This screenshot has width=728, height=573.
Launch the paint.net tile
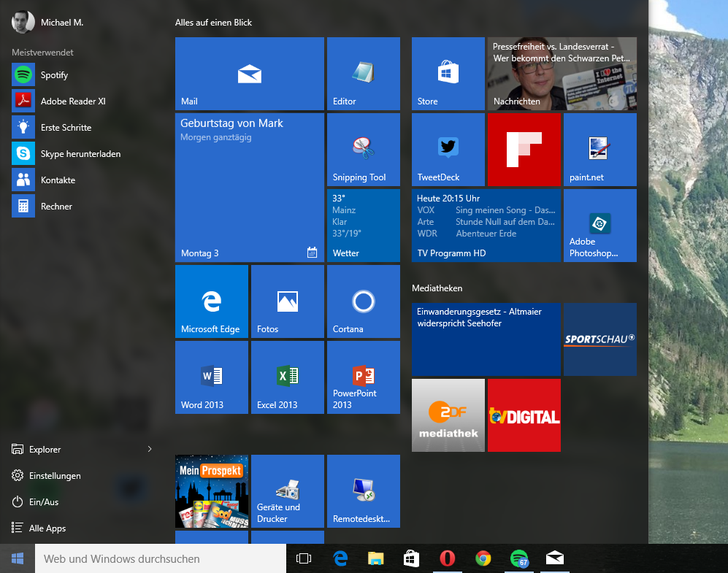pos(600,150)
